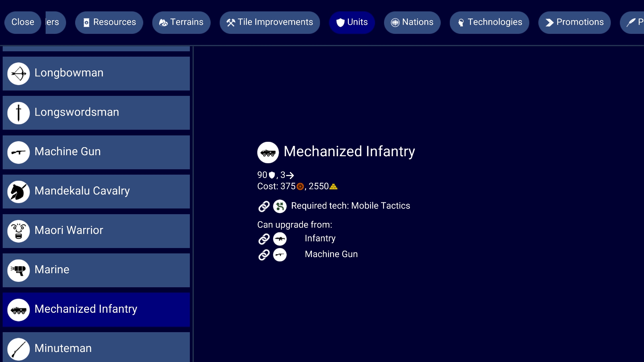Select the Nations tab

pyautogui.click(x=412, y=22)
